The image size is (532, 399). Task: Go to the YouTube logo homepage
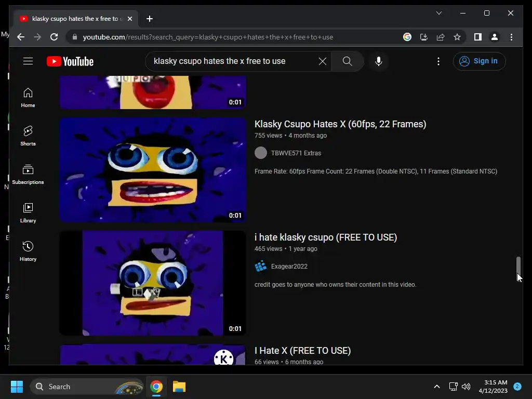coord(70,61)
